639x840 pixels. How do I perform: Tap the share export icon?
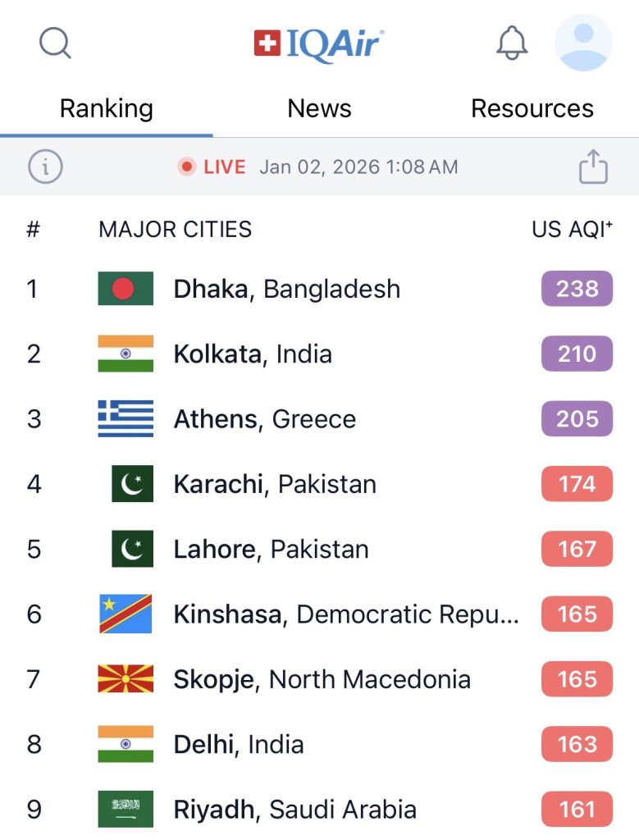593,167
